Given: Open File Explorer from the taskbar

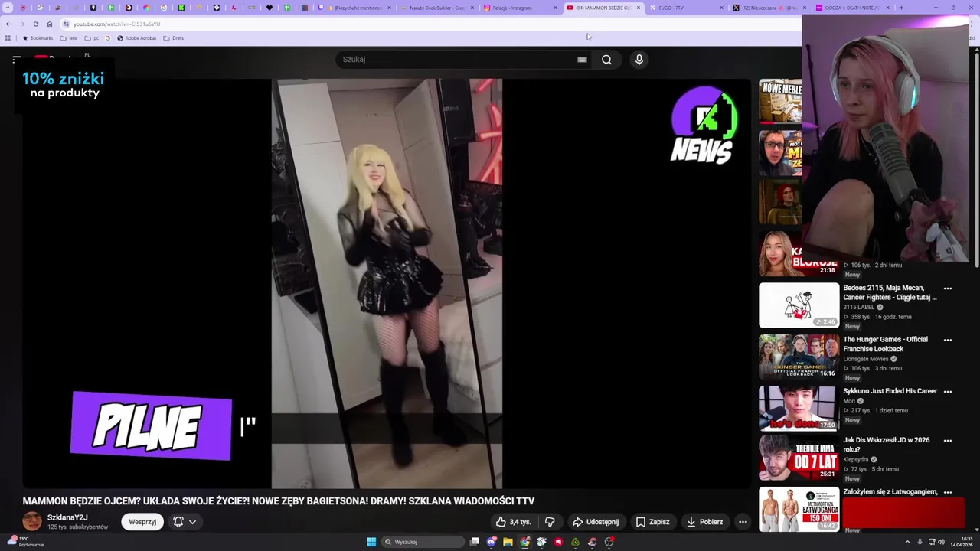Looking at the screenshot, I should (x=508, y=542).
